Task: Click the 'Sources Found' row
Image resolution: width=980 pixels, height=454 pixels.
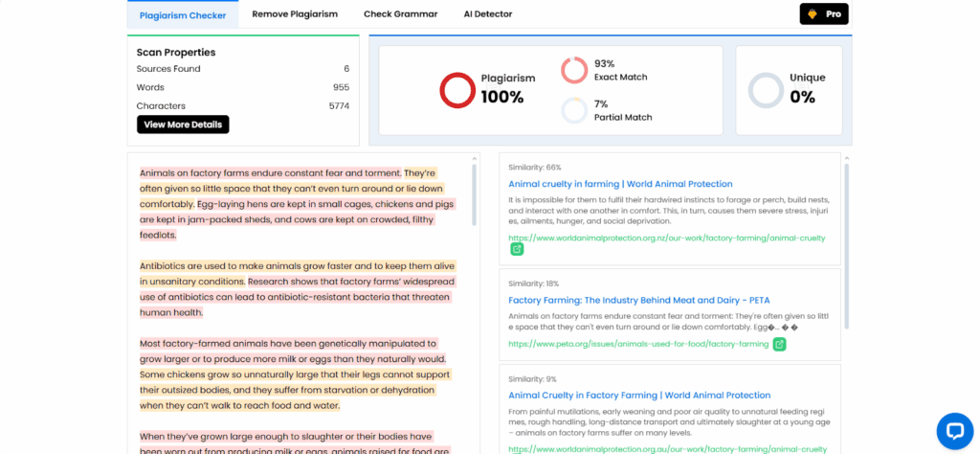Action: 243,69
